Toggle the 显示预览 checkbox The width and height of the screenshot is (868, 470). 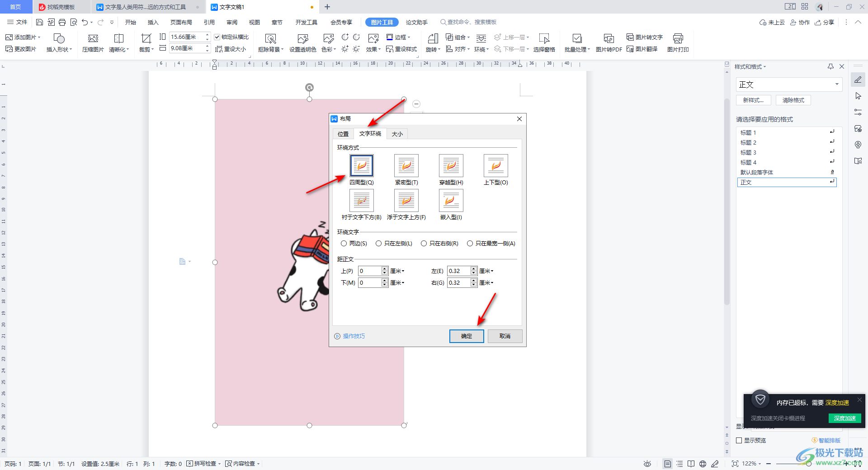(739, 440)
